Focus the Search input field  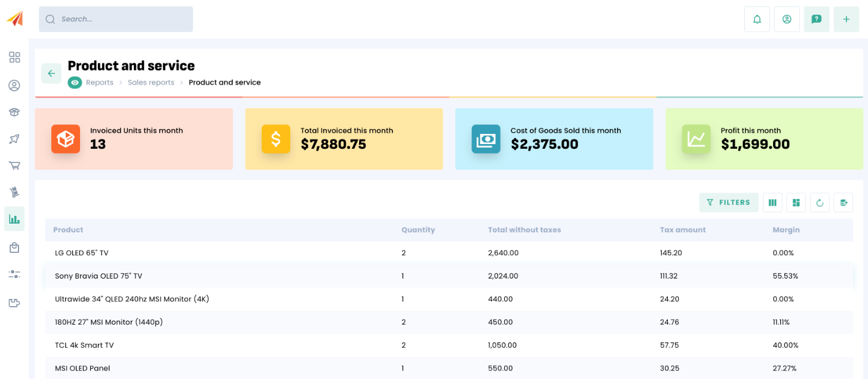[116, 19]
